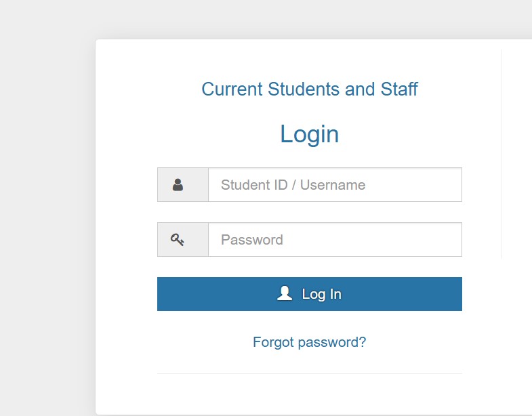Click the "Student ID / Username" placeholder text
The height and width of the screenshot is (416, 532).
click(x=293, y=185)
